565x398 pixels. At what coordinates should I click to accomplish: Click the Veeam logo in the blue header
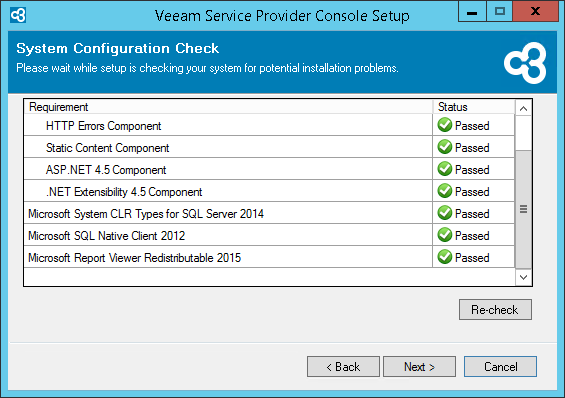tap(525, 63)
